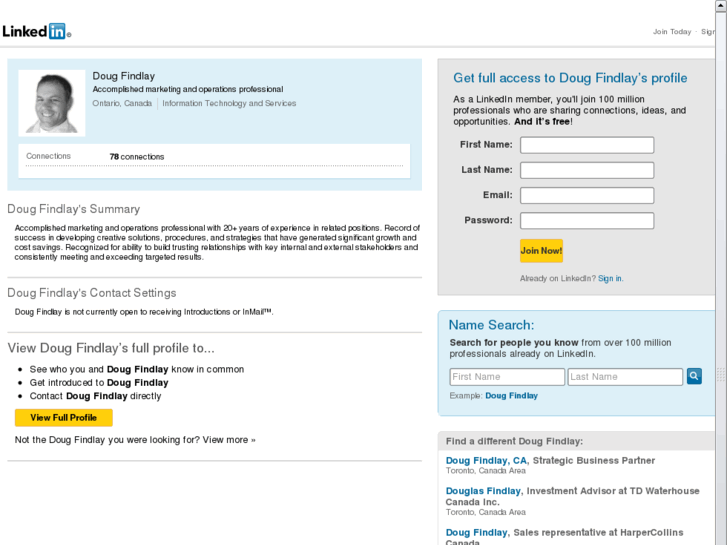The height and width of the screenshot is (545, 727).
Task: Click the Connections label
Action: [x=48, y=156]
